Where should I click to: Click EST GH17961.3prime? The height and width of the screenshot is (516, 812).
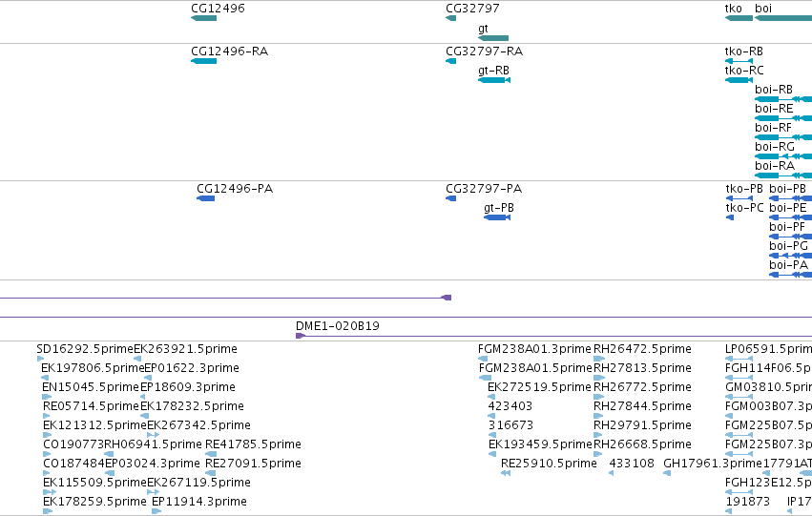click(713, 464)
